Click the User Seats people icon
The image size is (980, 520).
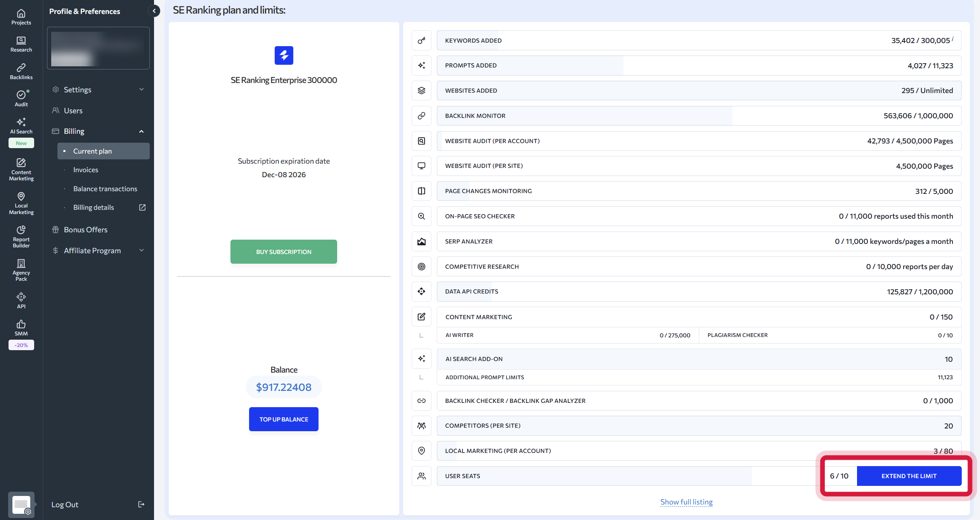[421, 476]
